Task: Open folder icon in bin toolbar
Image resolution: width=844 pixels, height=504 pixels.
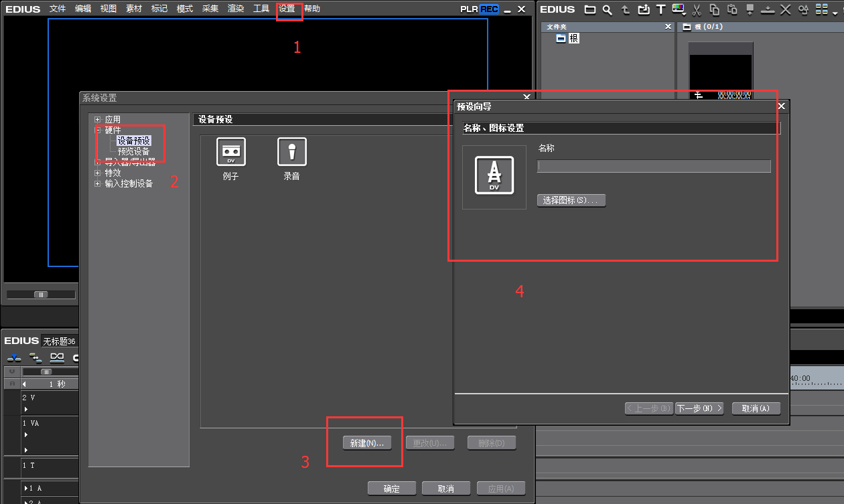Action: pyautogui.click(x=589, y=9)
